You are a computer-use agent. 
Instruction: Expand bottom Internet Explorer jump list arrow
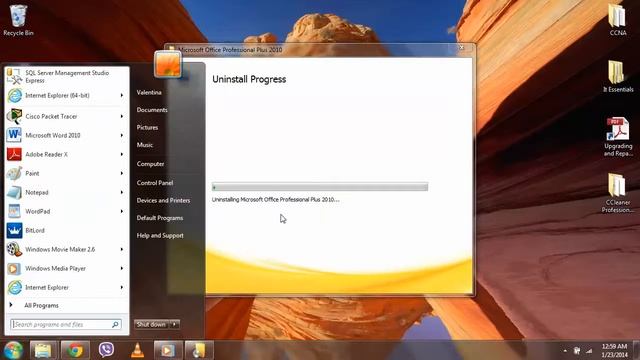click(x=122, y=287)
